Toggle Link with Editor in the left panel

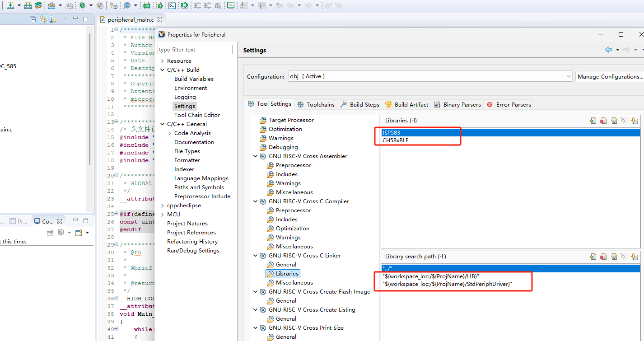[x=43, y=19]
